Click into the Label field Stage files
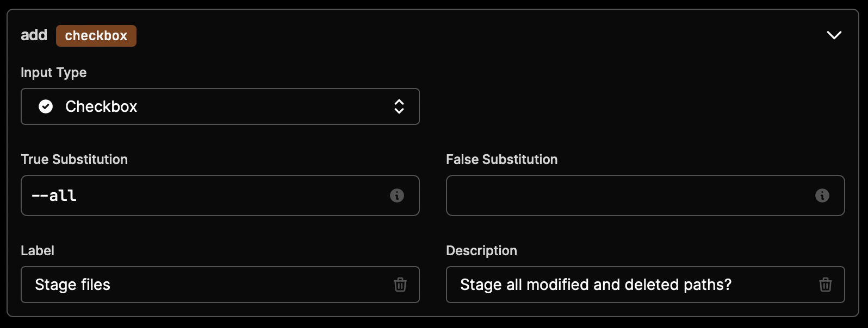Screen dimensions: 868x328 tap(220, 285)
